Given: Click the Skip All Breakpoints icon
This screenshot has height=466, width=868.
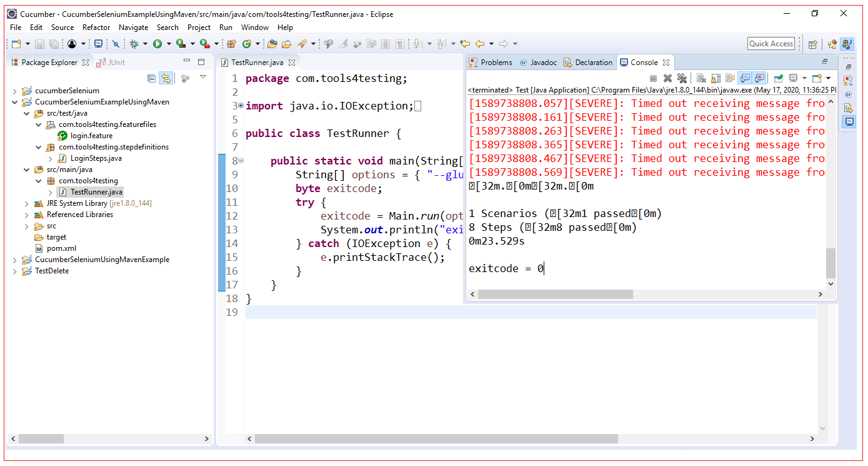Looking at the screenshot, I should [116, 44].
